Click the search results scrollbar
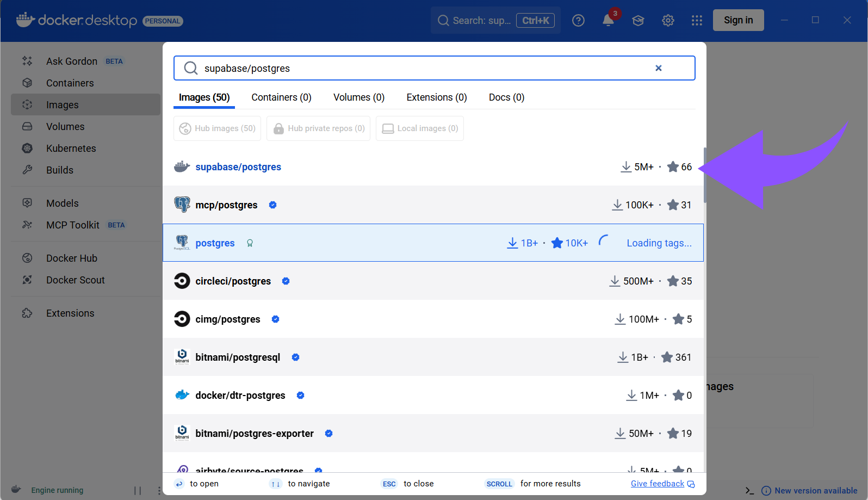This screenshot has width=868, height=500. [705, 174]
